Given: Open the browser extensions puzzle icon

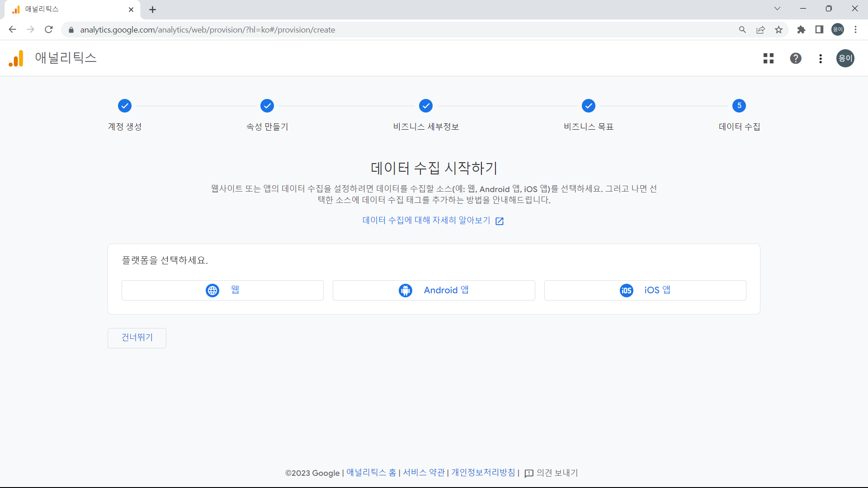Looking at the screenshot, I should pos(801,29).
